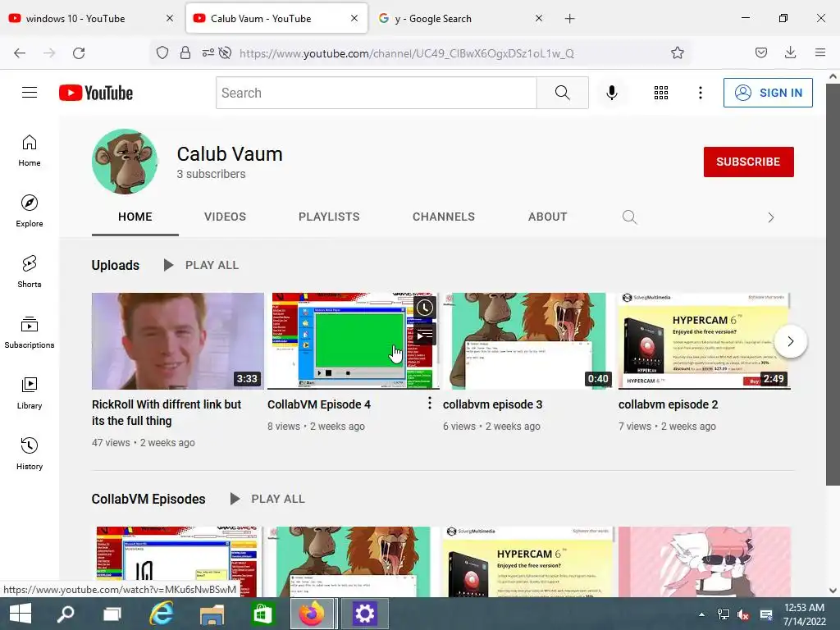Click the site padlock security icon
The height and width of the screenshot is (630, 840).
(x=185, y=52)
